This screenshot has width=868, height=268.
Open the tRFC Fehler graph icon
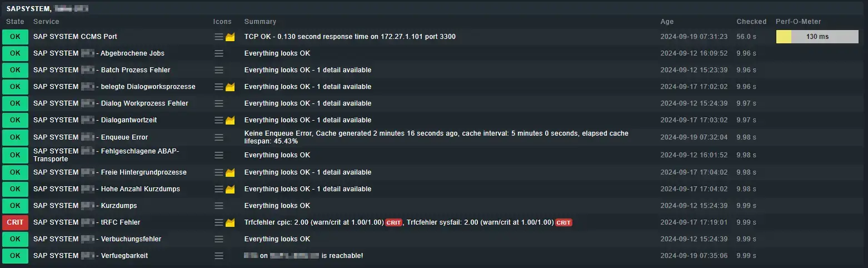(231, 223)
